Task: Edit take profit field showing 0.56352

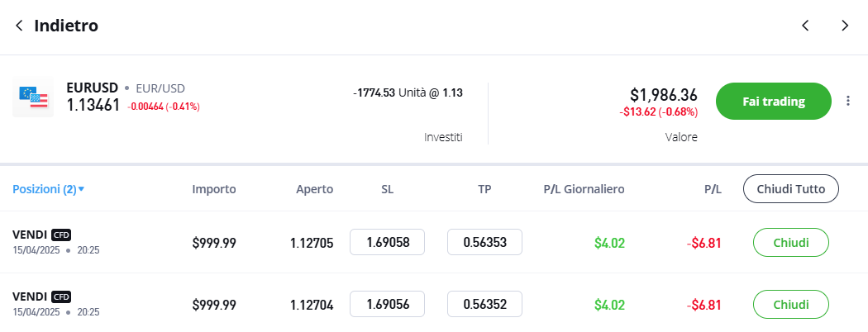Action: point(485,304)
